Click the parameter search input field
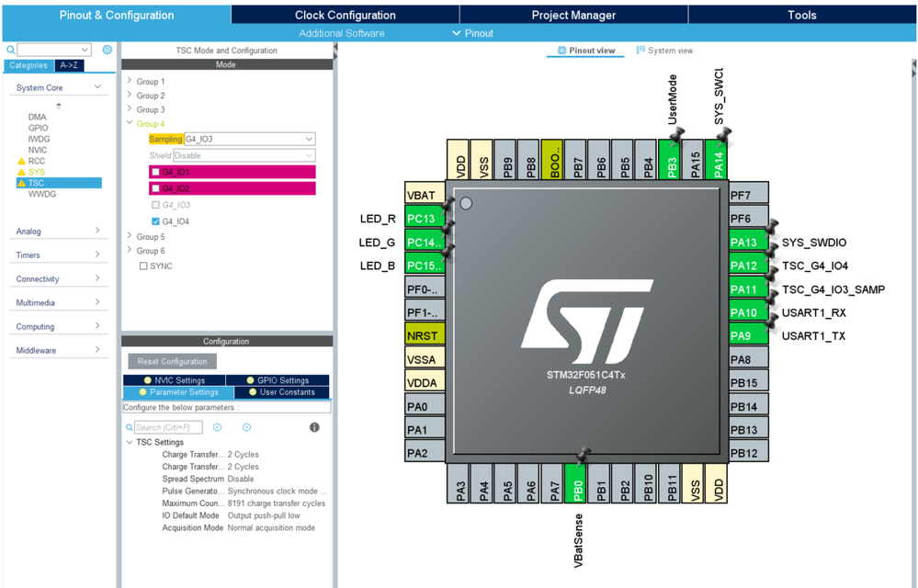This screenshot has width=918, height=588. 168,427
